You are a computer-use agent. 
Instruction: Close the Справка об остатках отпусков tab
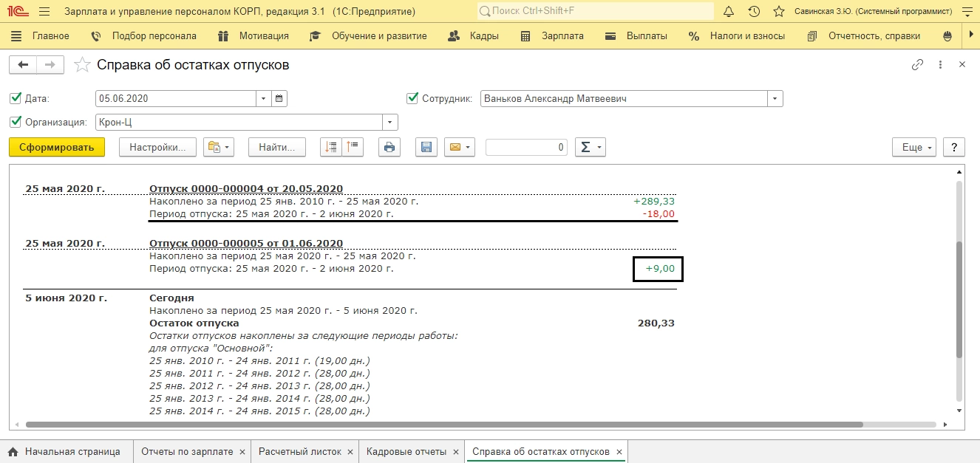click(619, 451)
